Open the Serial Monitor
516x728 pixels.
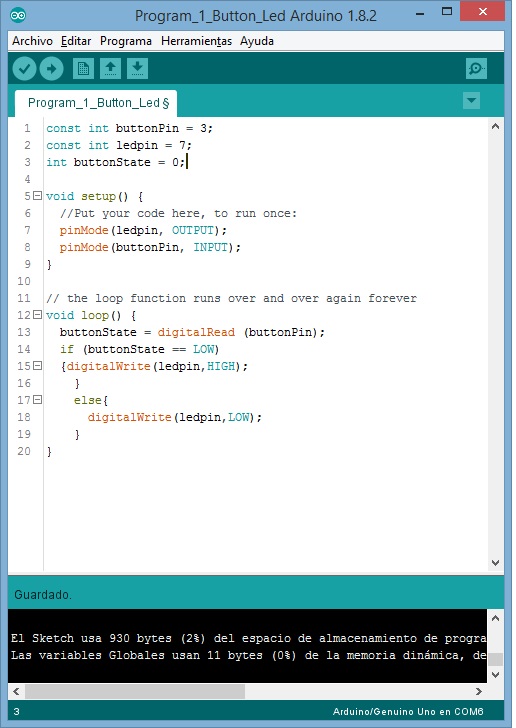476,69
